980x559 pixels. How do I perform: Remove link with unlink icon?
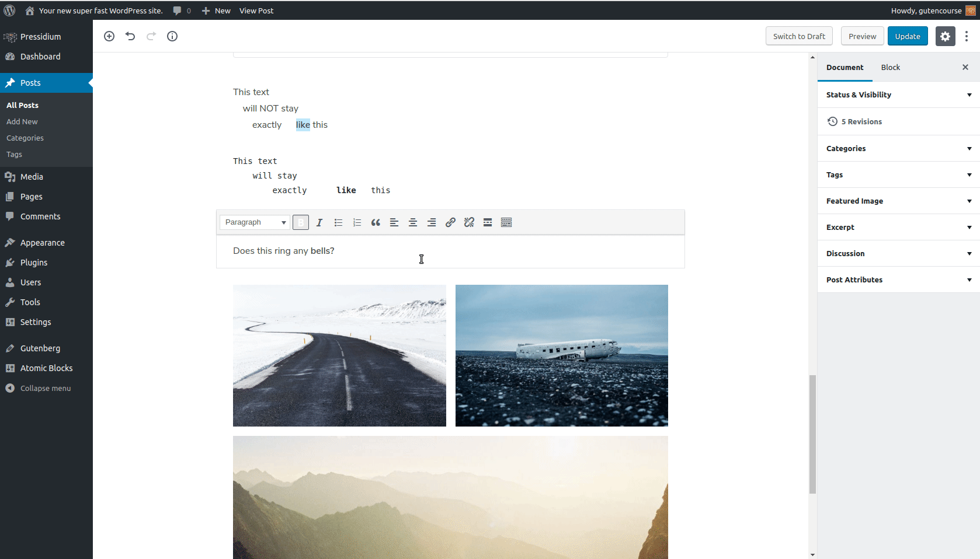[x=469, y=222]
